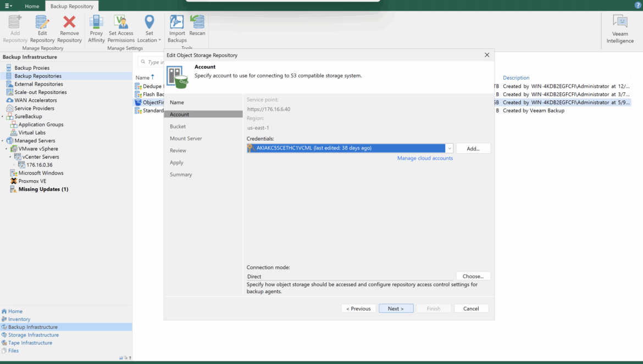Collapse the Managed Servers tree node
Image resolution: width=643 pixels, height=364 pixels.
click(3, 141)
